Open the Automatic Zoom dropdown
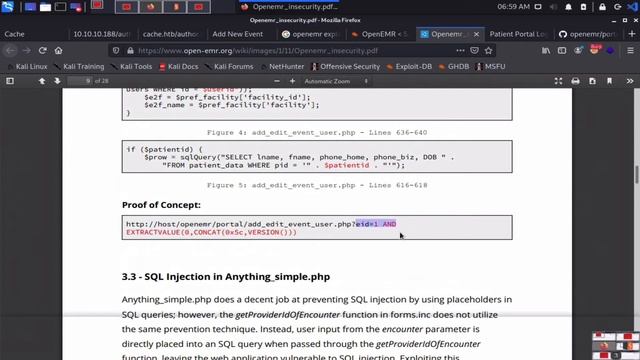The width and height of the screenshot is (640, 360). pos(336,81)
